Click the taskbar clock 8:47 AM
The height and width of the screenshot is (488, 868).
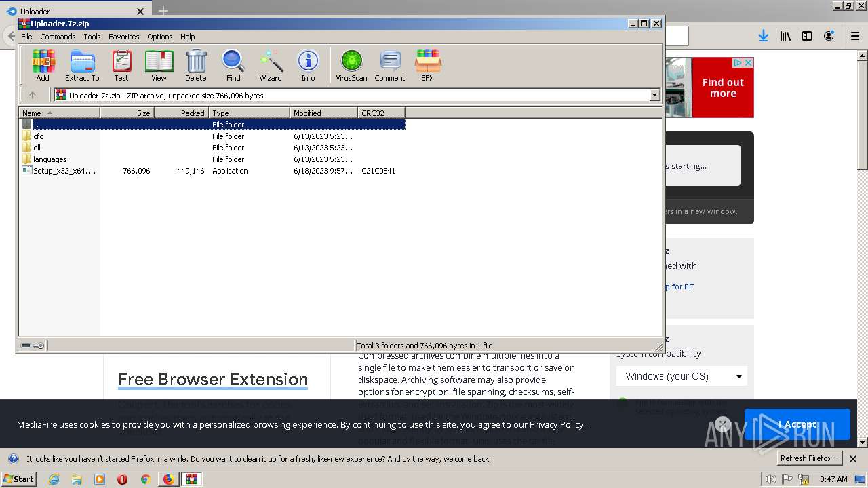point(833,479)
